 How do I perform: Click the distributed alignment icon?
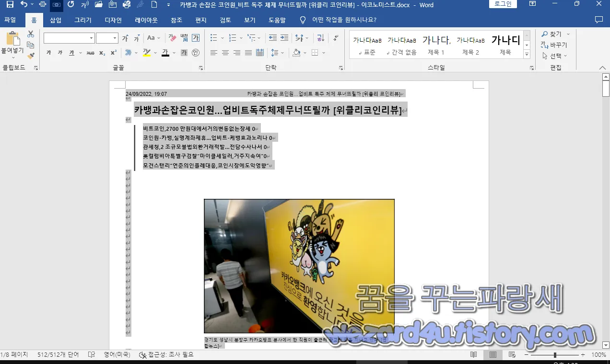[x=260, y=53]
